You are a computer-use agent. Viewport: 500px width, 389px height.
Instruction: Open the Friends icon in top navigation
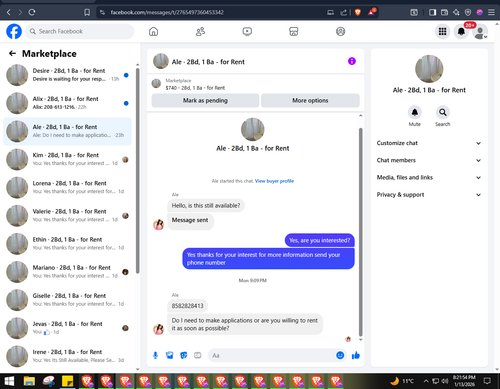coord(200,31)
